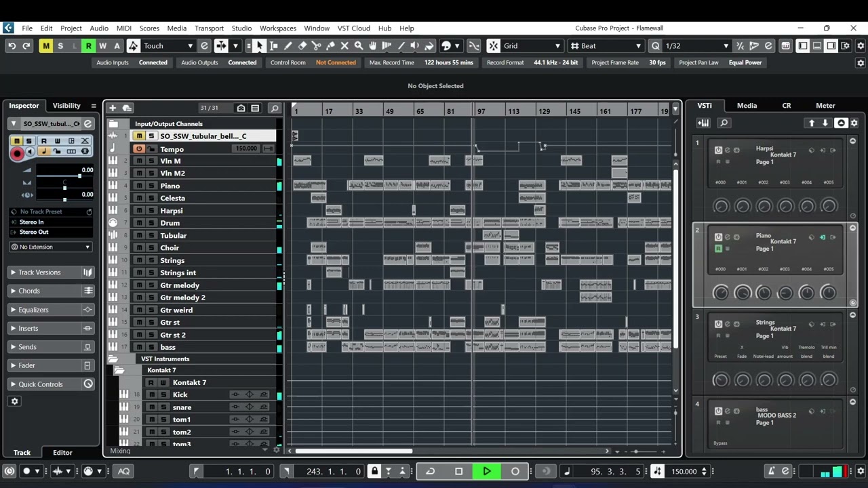868x488 pixels.
Task: Select the Draw pencil tool
Action: coord(288,46)
